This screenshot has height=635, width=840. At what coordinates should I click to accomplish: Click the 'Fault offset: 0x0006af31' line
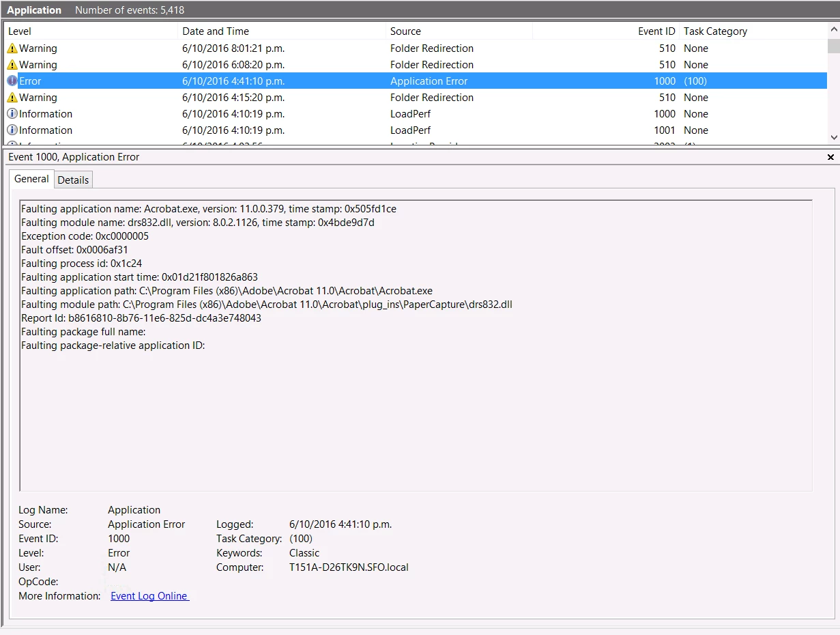[x=74, y=250]
